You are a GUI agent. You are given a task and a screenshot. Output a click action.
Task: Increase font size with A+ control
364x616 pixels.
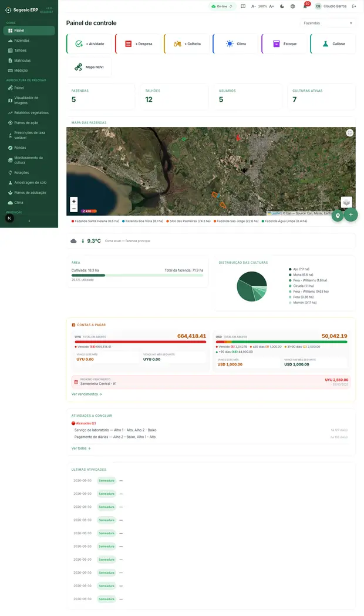pyautogui.click(x=271, y=6)
